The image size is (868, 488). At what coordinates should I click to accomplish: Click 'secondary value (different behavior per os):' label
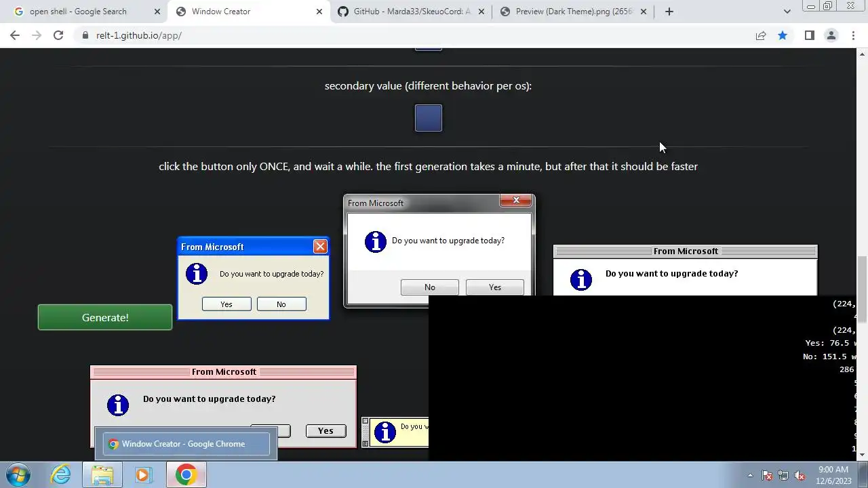click(x=428, y=86)
